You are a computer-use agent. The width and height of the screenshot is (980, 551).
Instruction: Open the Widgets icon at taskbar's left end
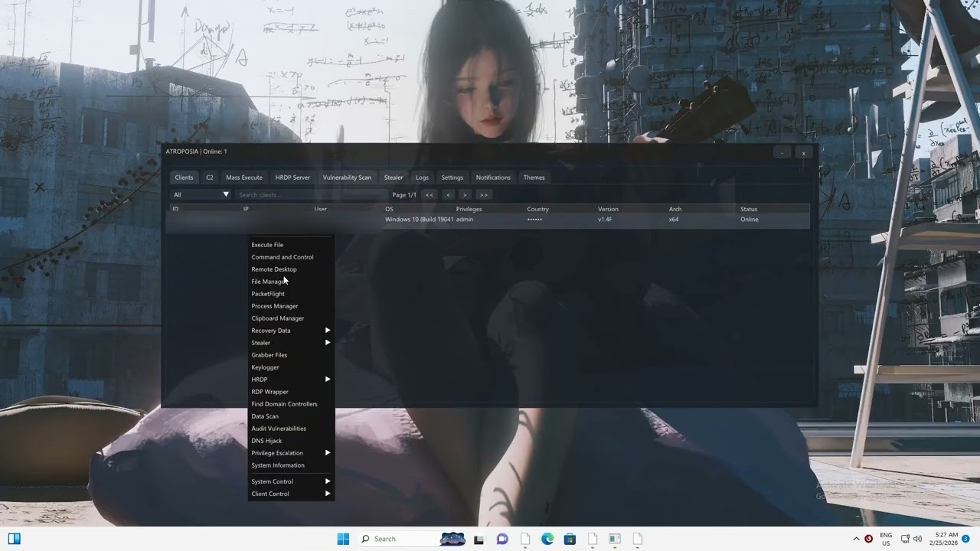tap(14, 539)
